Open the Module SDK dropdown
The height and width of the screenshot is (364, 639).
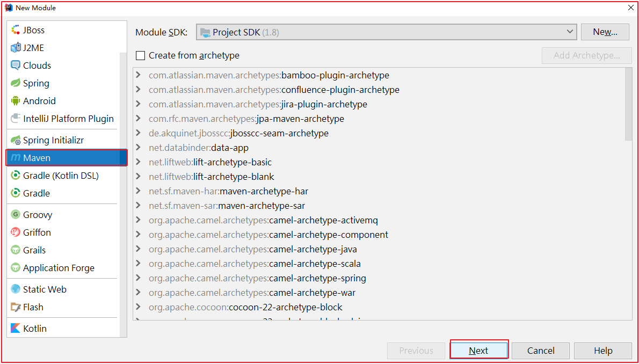[x=386, y=32]
